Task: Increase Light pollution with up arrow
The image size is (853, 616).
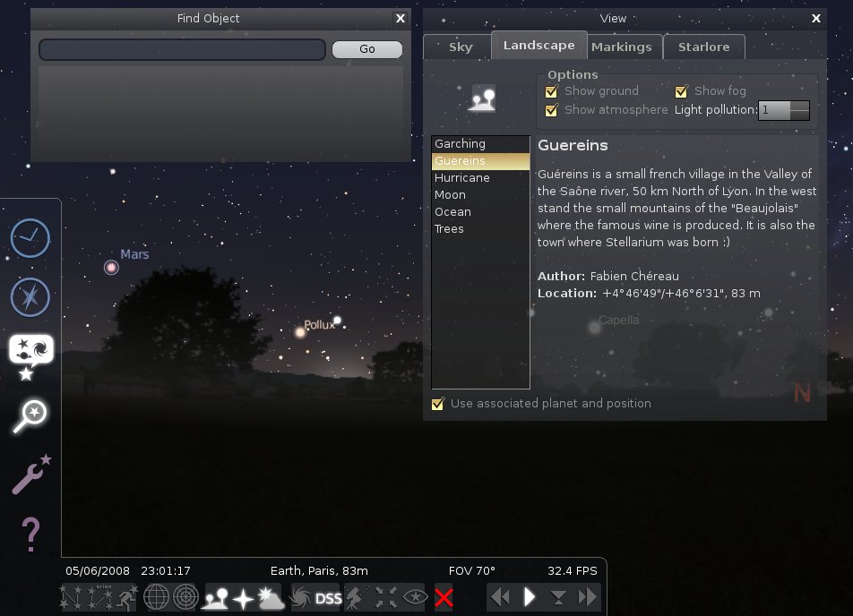Action: [799, 106]
